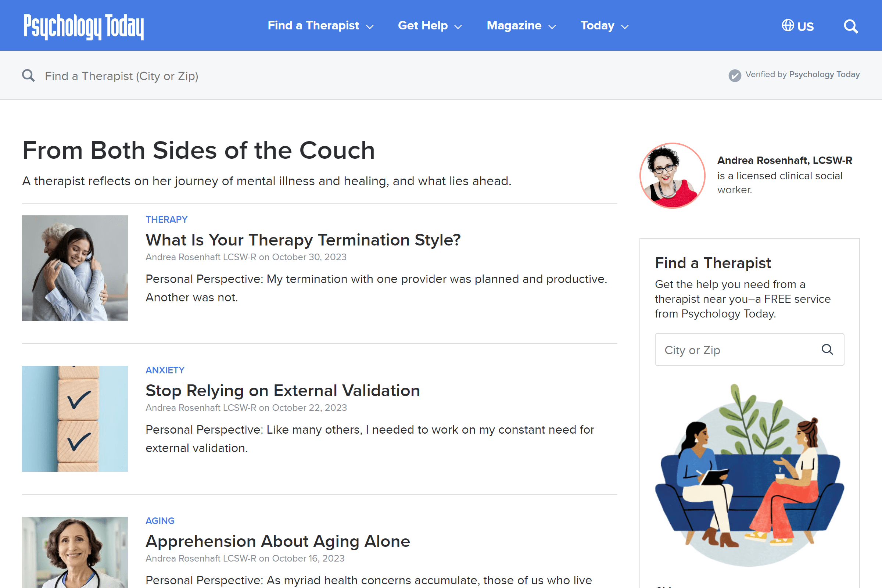Open the hugging women article thumbnail

(x=75, y=268)
